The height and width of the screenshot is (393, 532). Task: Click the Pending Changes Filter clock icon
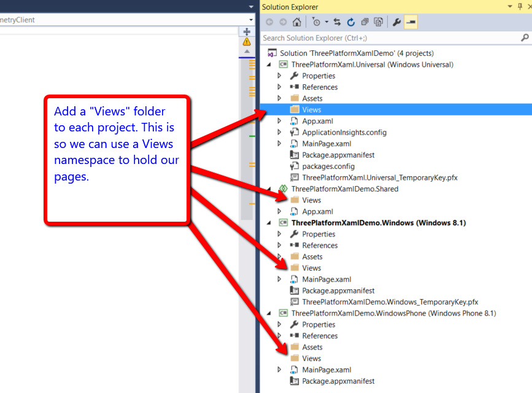315,22
